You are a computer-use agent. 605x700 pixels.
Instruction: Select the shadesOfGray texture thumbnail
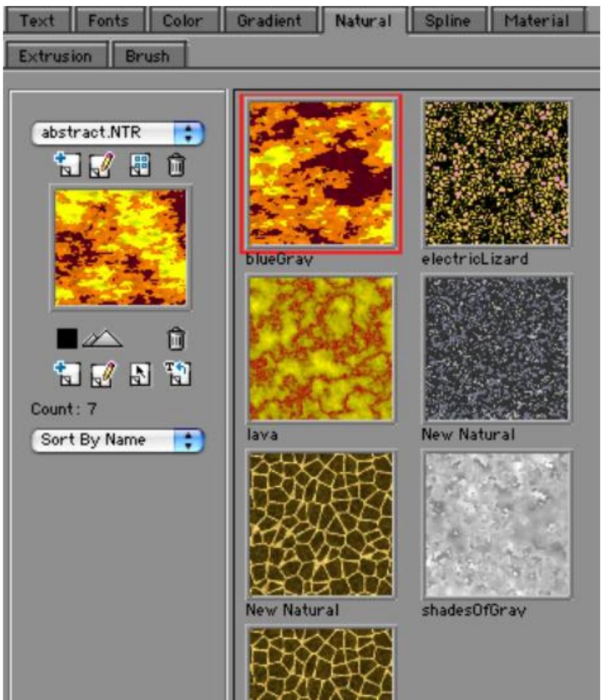click(496, 524)
